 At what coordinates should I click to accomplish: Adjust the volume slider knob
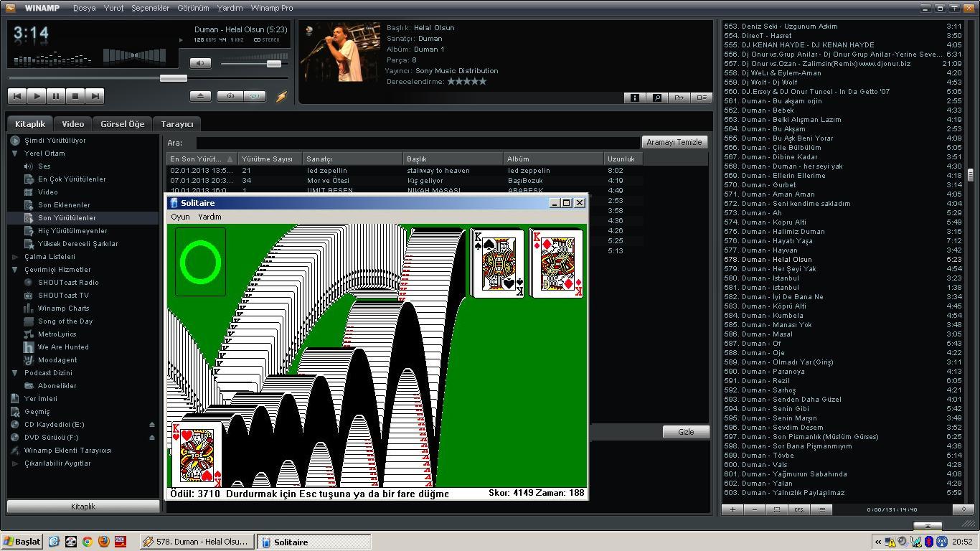[x=274, y=64]
